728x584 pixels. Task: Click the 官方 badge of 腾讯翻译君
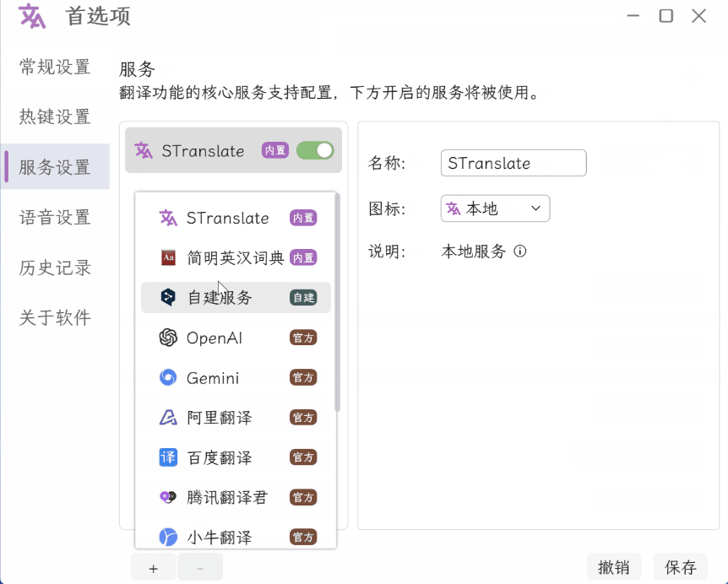point(303,497)
